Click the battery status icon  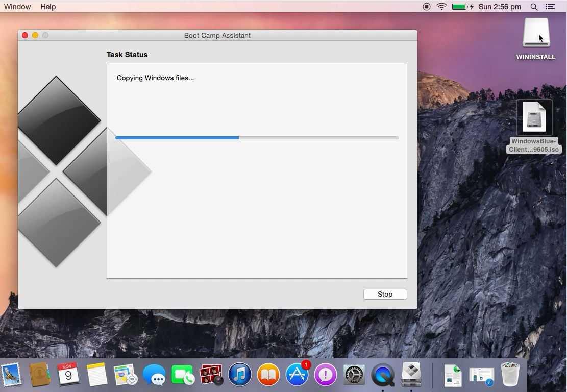[x=462, y=7]
